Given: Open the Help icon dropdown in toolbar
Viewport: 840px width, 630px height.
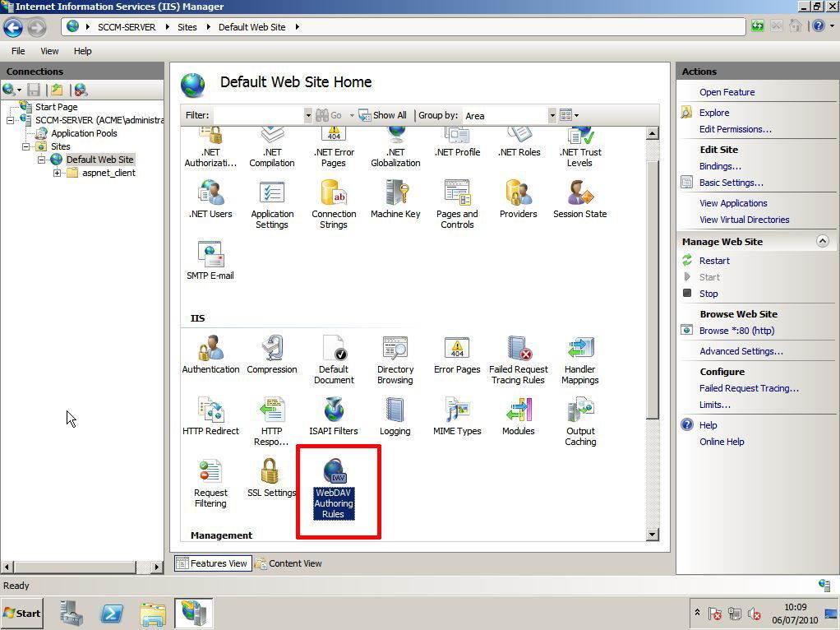Looking at the screenshot, I should [x=832, y=25].
